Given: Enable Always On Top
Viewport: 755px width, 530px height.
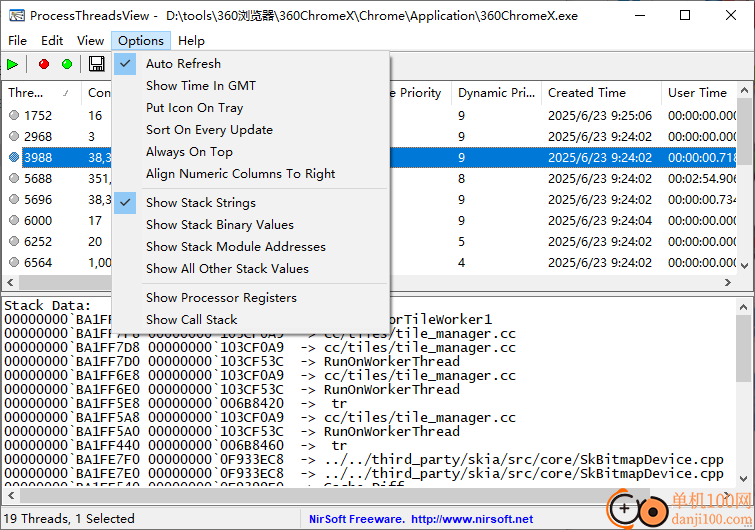Looking at the screenshot, I should click(x=250, y=152).
